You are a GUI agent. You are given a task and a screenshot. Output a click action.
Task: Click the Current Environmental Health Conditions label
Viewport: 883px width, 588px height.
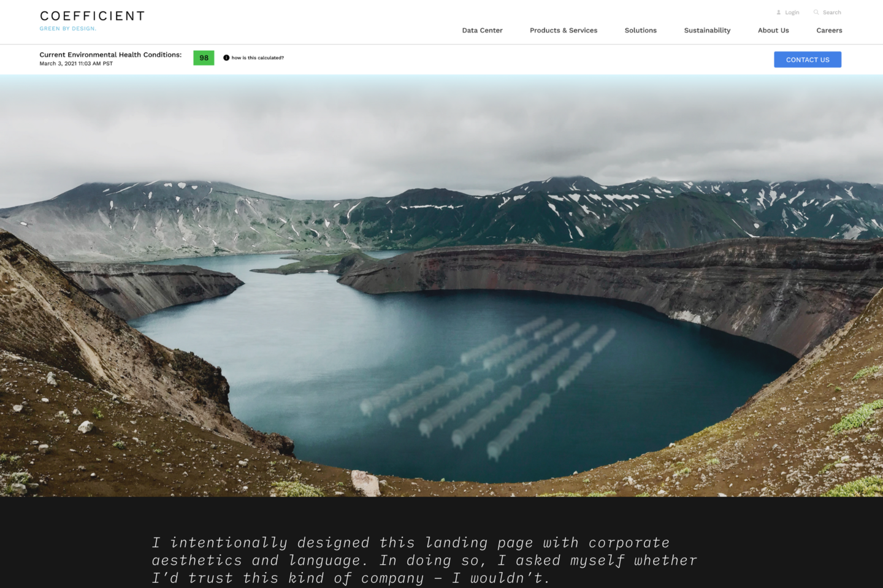point(110,55)
